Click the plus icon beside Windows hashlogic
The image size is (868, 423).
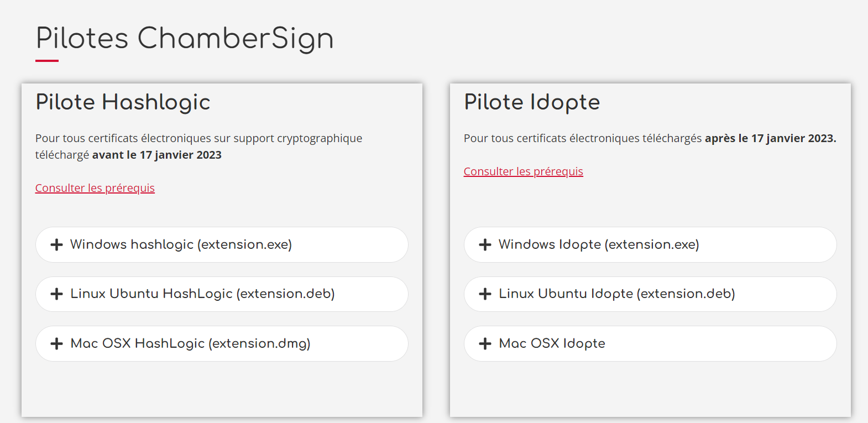point(56,244)
